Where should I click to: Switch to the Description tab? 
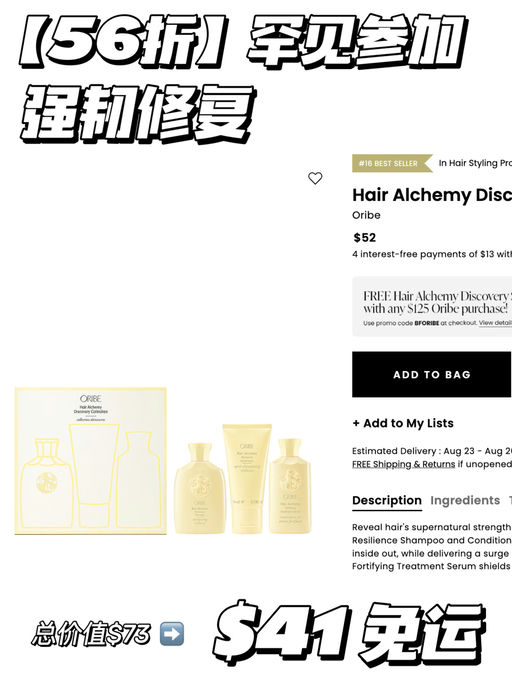387,501
